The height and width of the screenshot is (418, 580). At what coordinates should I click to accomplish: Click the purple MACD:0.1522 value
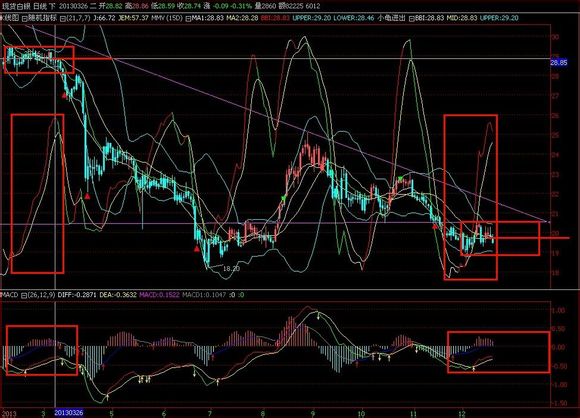tap(159, 295)
